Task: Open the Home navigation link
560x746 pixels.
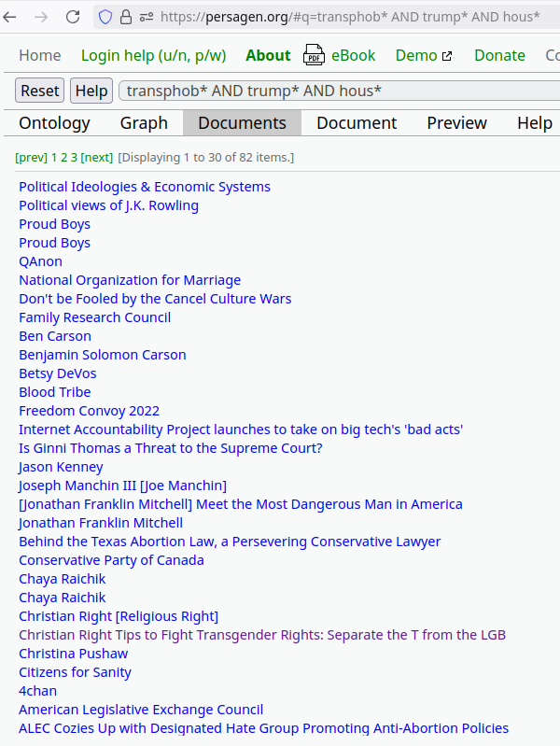Action: pos(40,55)
